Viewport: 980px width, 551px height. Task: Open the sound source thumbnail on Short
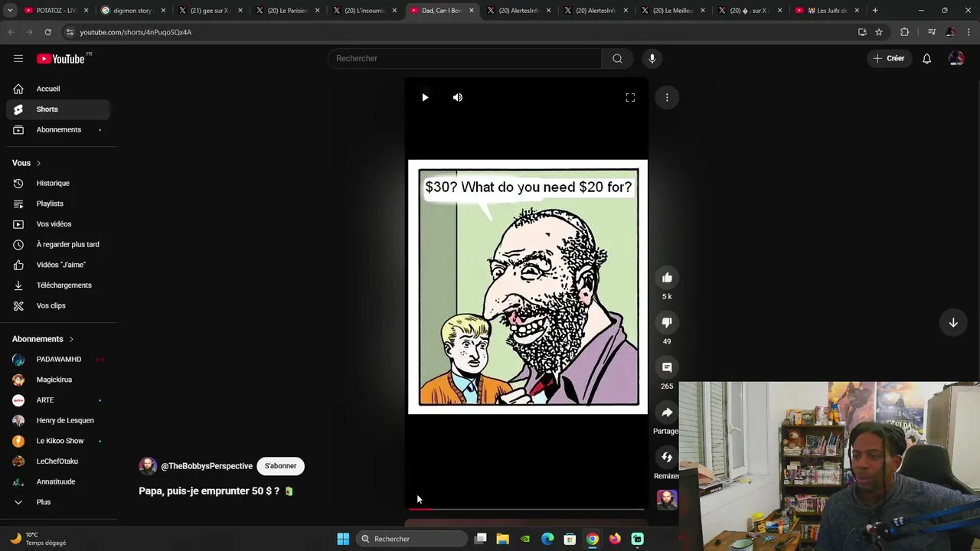[667, 500]
